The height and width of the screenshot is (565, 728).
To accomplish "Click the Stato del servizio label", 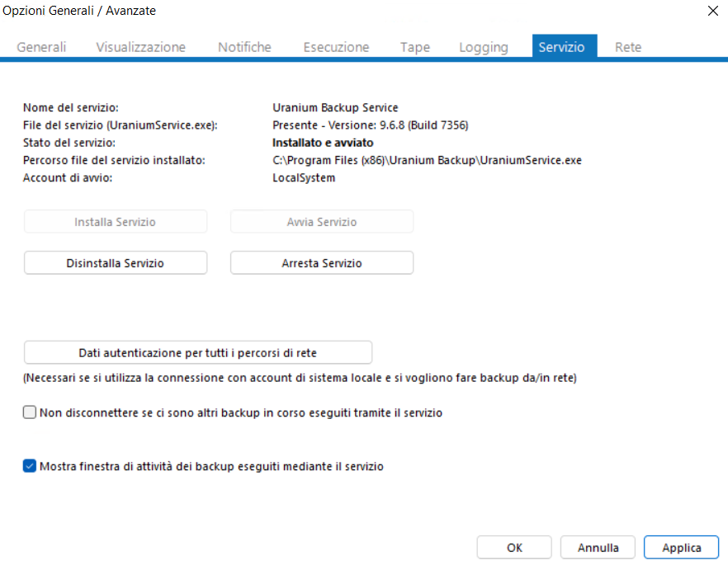I will click(69, 143).
